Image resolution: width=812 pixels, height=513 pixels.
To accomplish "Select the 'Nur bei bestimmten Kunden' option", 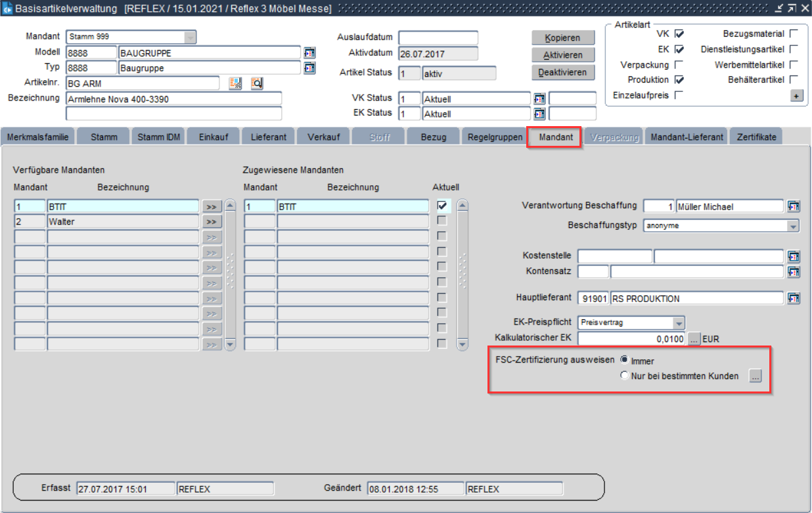I will click(624, 376).
